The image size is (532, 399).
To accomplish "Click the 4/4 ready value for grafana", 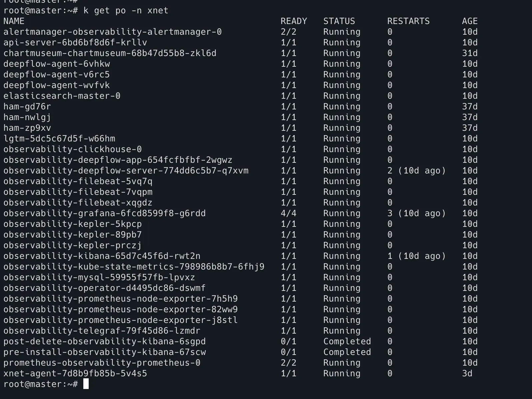I will [288, 213].
